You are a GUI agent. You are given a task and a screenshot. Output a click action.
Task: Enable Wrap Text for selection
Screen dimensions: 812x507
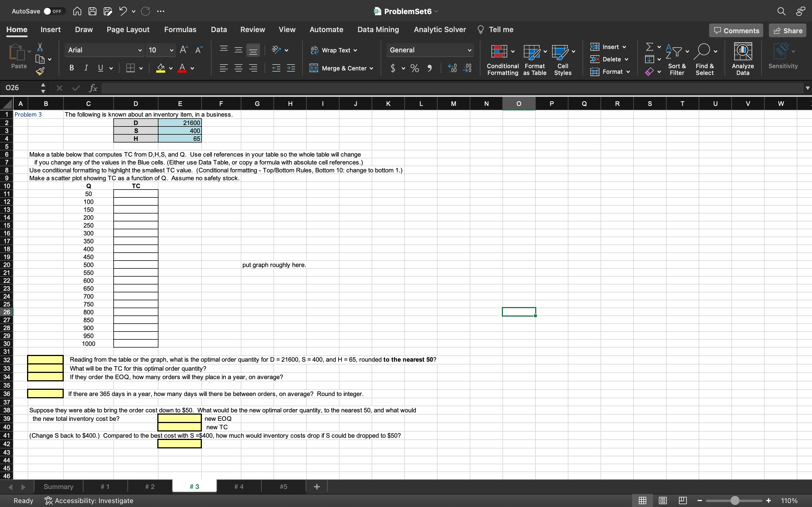pyautogui.click(x=334, y=50)
